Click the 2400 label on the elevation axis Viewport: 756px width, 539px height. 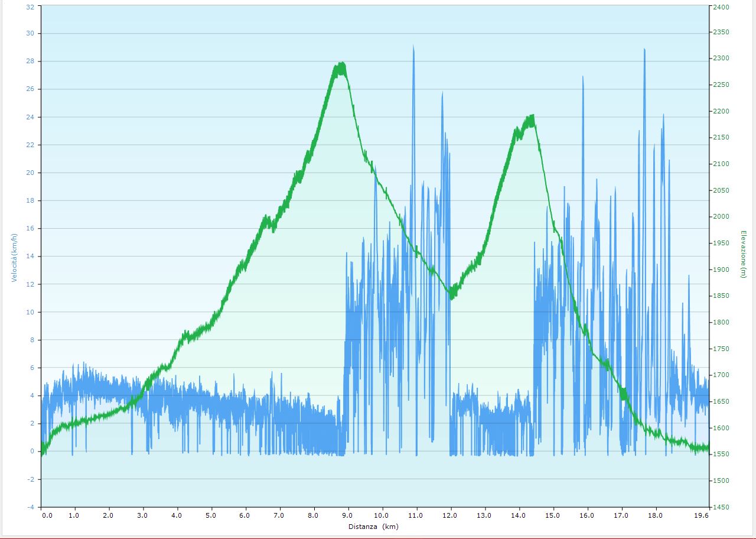pos(721,6)
